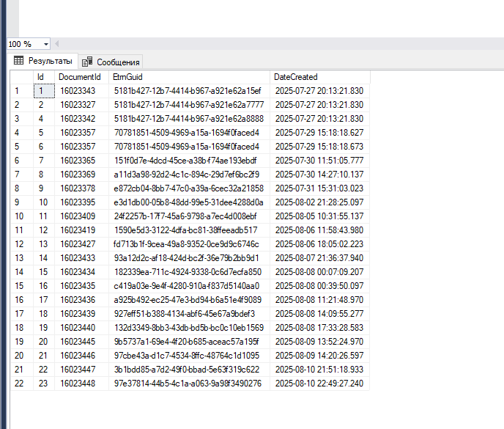The width and height of the screenshot is (504, 429).
Task: Select the EtmGuid column header
Action: tap(189, 77)
